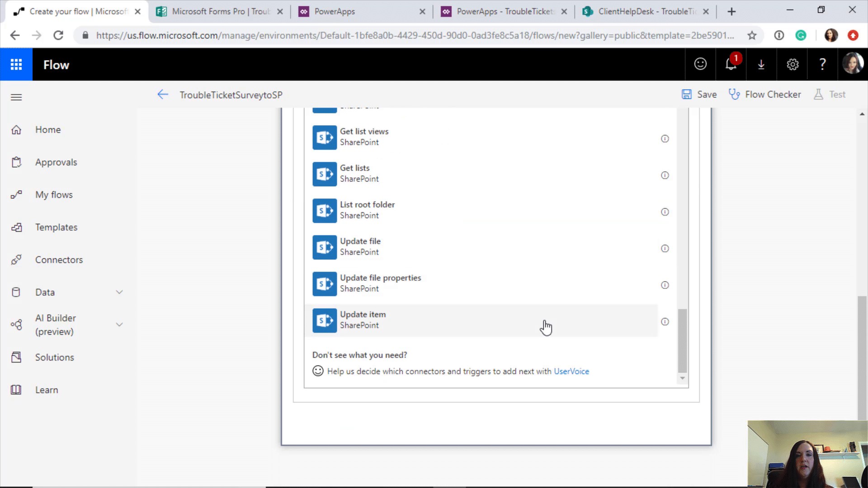Show info for Update file action
868x488 pixels.
[x=665, y=249]
